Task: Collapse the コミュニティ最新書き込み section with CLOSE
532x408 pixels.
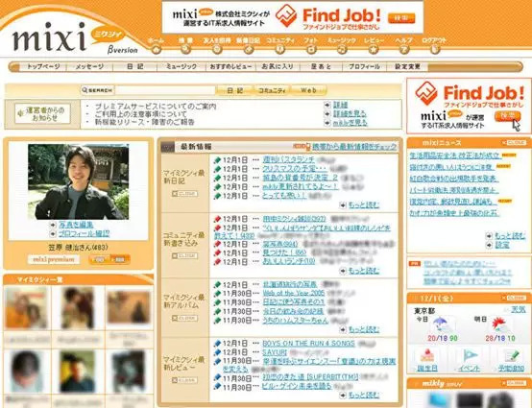Action: tap(184, 255)
